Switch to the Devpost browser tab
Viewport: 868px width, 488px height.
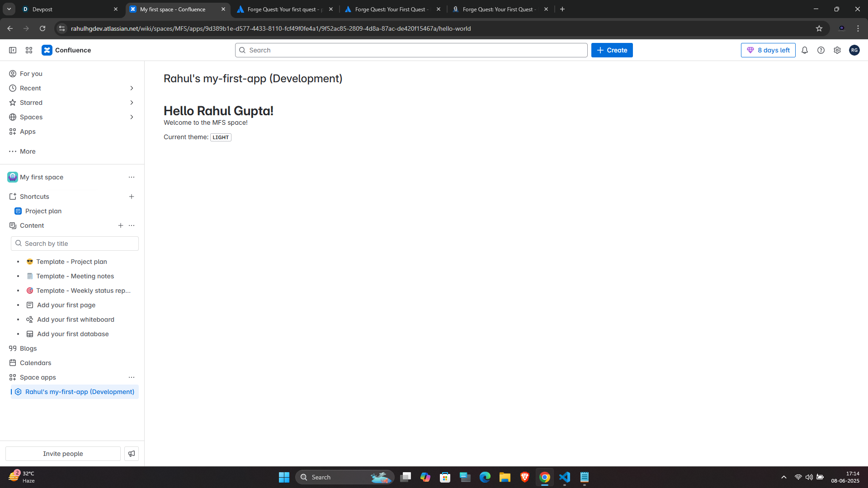point(68,9)
